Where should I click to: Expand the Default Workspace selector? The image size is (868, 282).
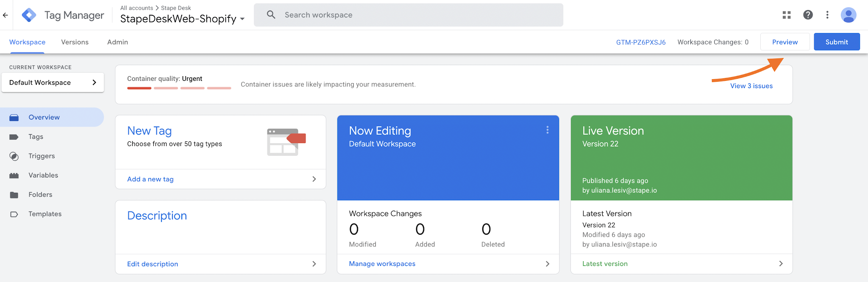(53, 83)
